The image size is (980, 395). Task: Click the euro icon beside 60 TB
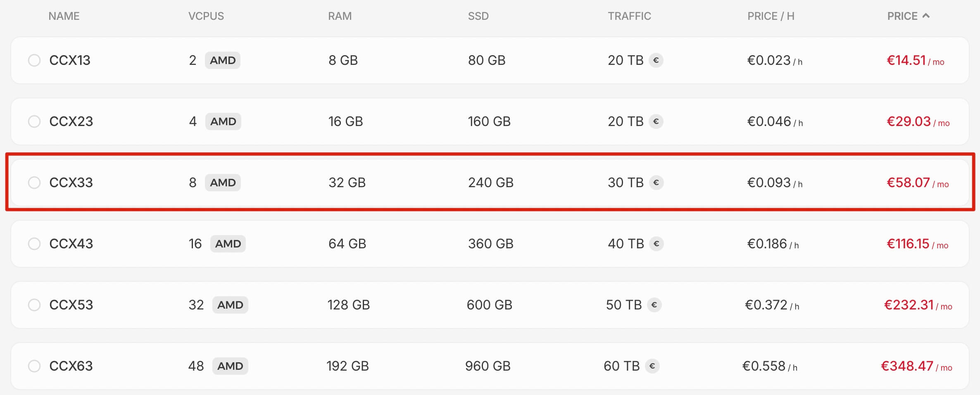point(652,366)
